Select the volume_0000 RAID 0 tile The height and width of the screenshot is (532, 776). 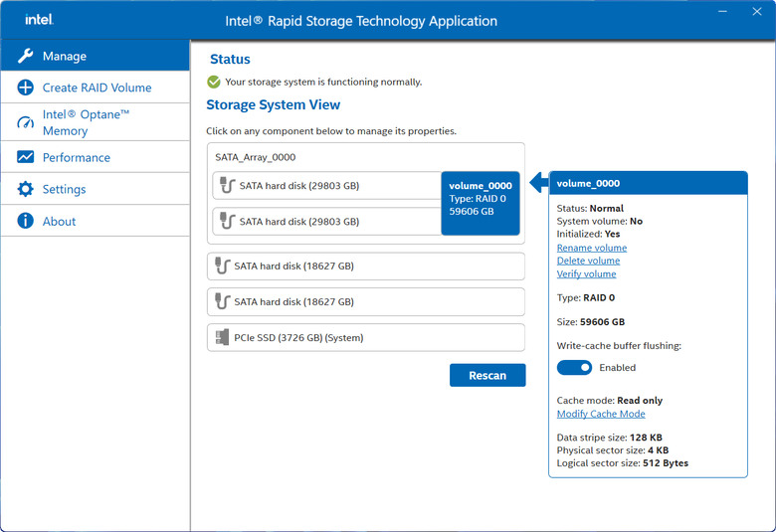click(481, 203)
